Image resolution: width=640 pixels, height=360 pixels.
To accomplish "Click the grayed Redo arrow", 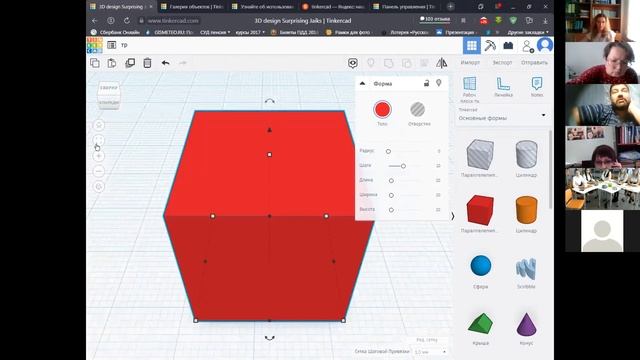I will (x=183, y=63).
